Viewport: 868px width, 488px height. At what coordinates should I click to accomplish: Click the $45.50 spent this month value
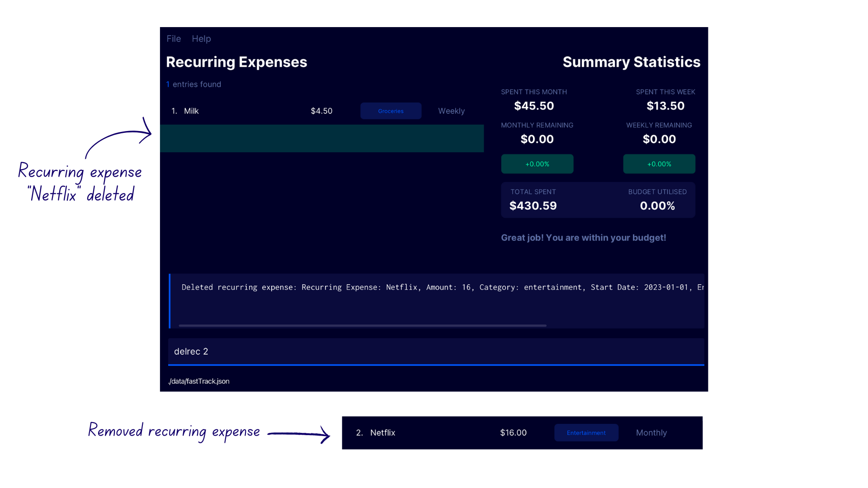coord(534,106)
